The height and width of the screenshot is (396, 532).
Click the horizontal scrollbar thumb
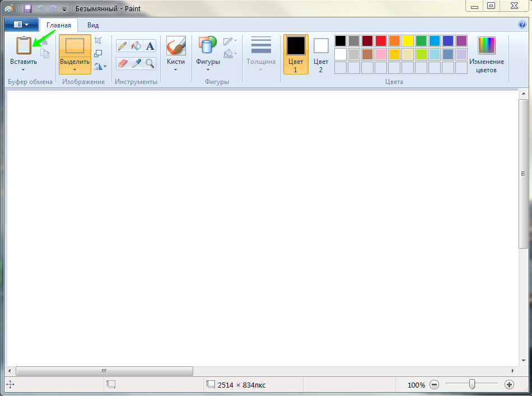point(105,371)
